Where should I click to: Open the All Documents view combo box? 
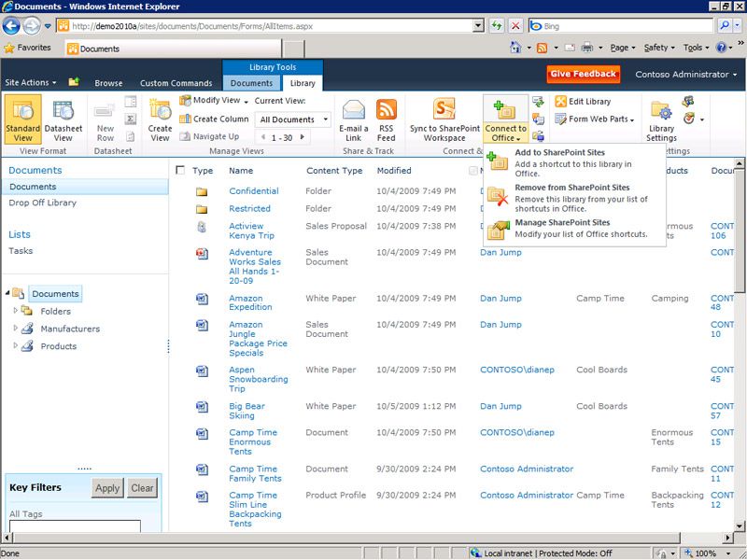(293, 119)
